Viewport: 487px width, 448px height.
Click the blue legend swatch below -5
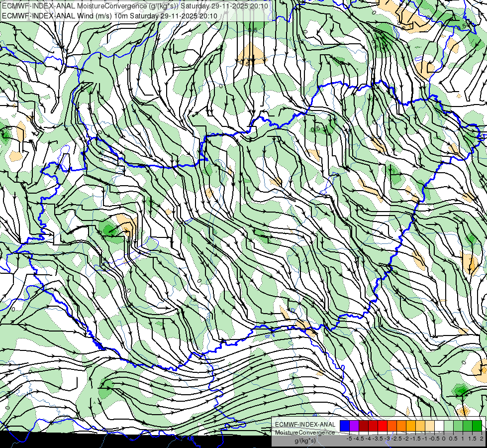345,426
